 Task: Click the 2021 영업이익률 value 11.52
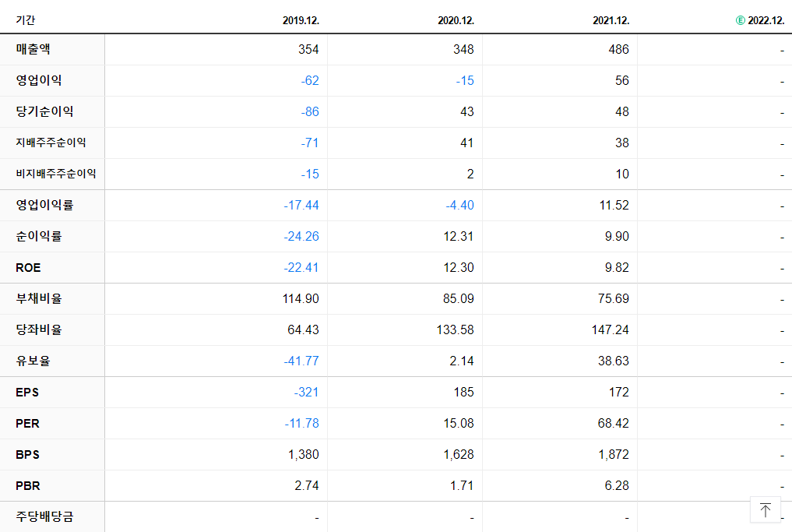614,205
